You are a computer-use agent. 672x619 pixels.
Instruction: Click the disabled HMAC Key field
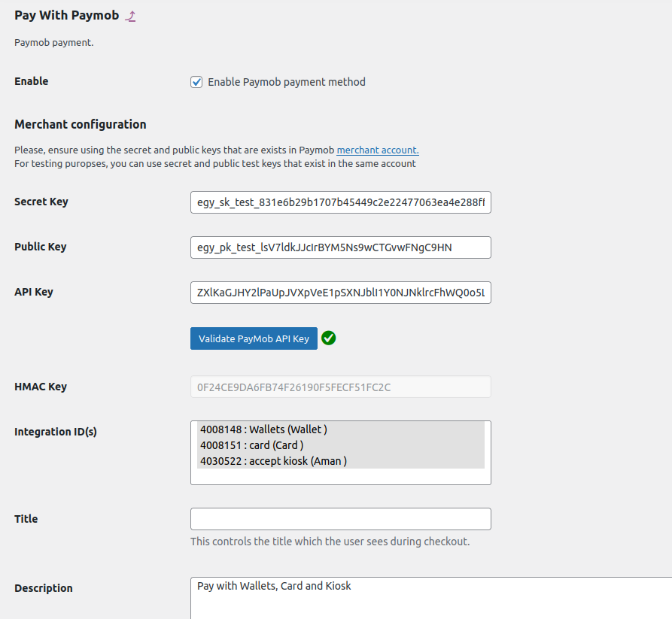tap(341, 387)
